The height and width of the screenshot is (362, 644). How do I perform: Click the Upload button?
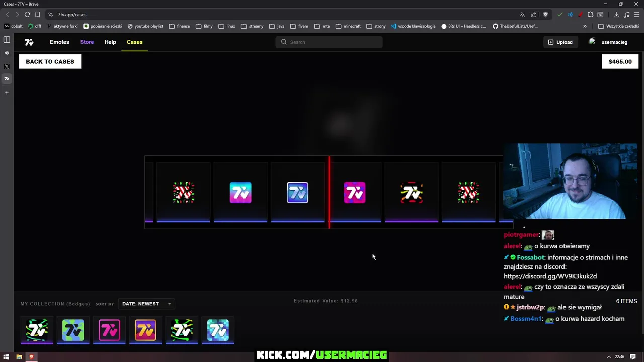pyautogui.click(x=560, y=42)
